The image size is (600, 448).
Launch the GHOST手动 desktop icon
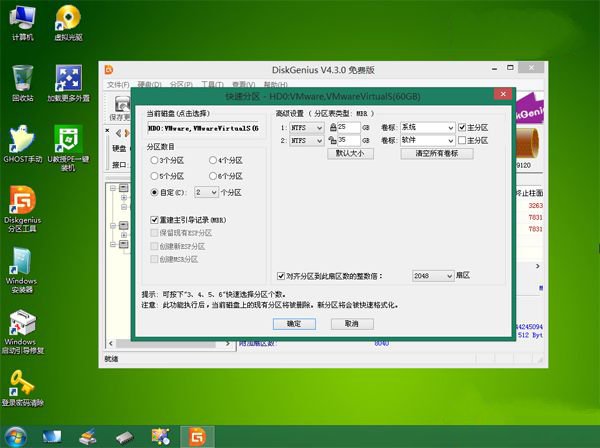[x=23, y=144]
